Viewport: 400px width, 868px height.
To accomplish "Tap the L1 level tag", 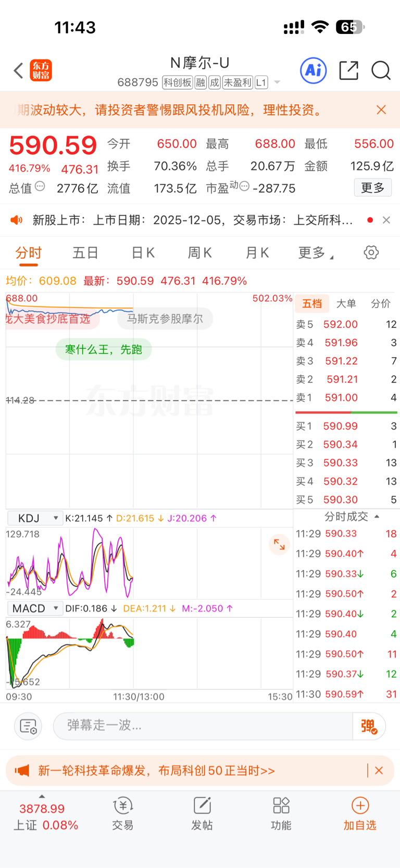I will click(261, 82).
